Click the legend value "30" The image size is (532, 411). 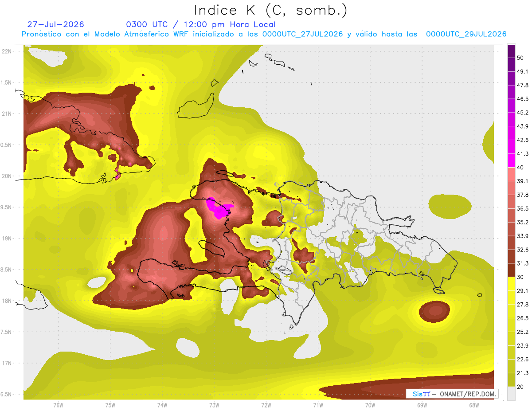pos(520,277)
